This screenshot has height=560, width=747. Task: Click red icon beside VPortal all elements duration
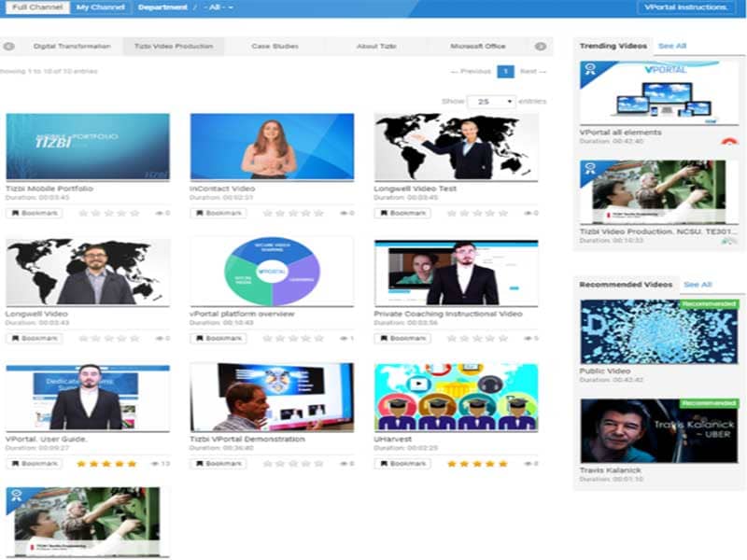click(729, 141)
